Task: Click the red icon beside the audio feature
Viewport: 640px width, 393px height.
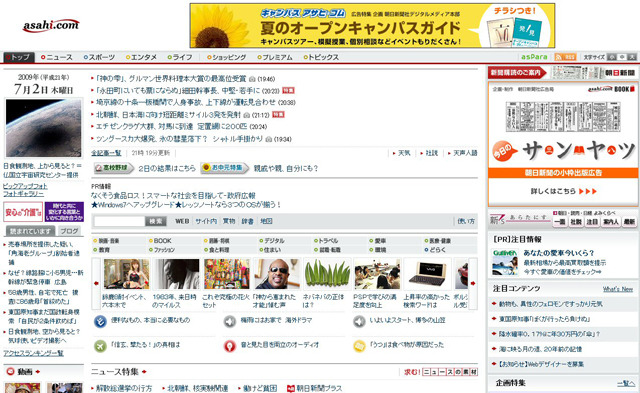Action: coord(230,346)
